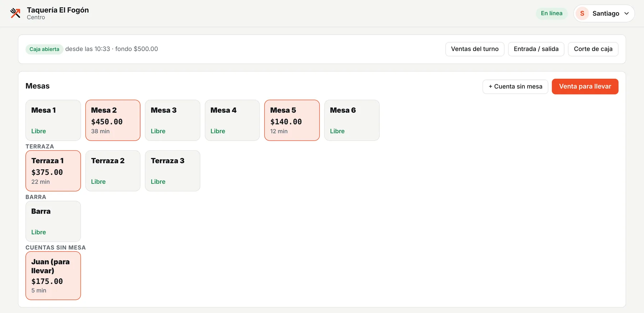Select the free Mesa 1 tile
The height and width of the screenshot is (313, 644).
point(53,120)
